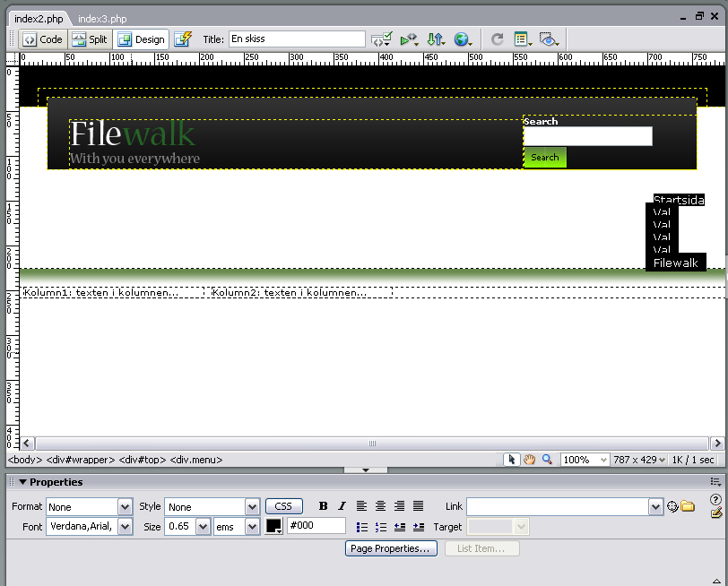Open Visual Aids eye icon
The width and height of the screenshot is (728, 586).
tap(549, 39)
